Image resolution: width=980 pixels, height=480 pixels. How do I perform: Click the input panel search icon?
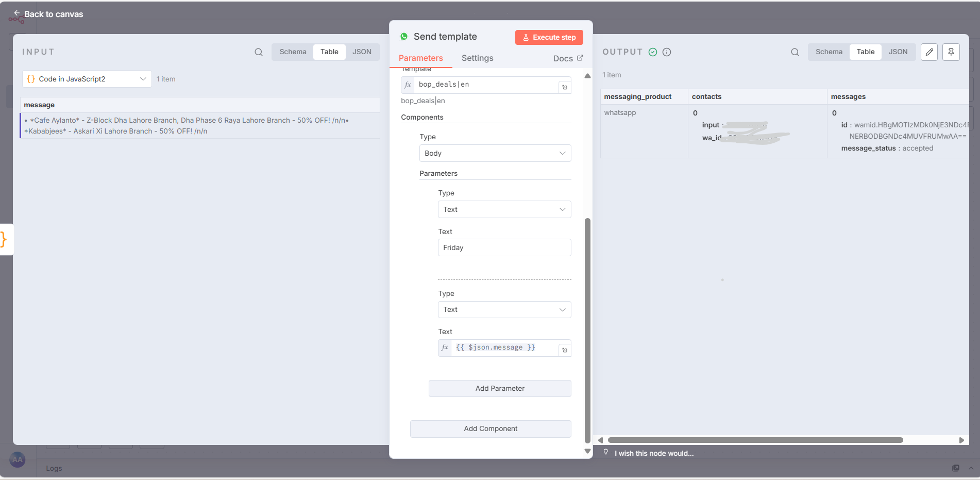259,52
